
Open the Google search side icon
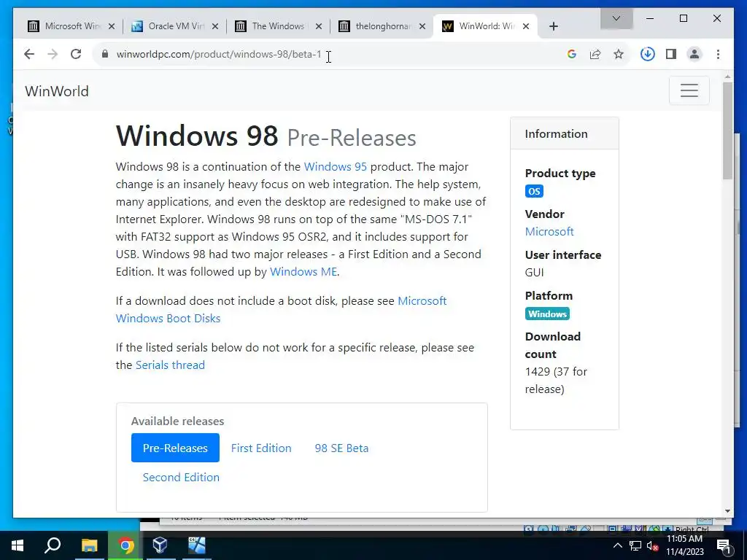[x=572, y=54]
